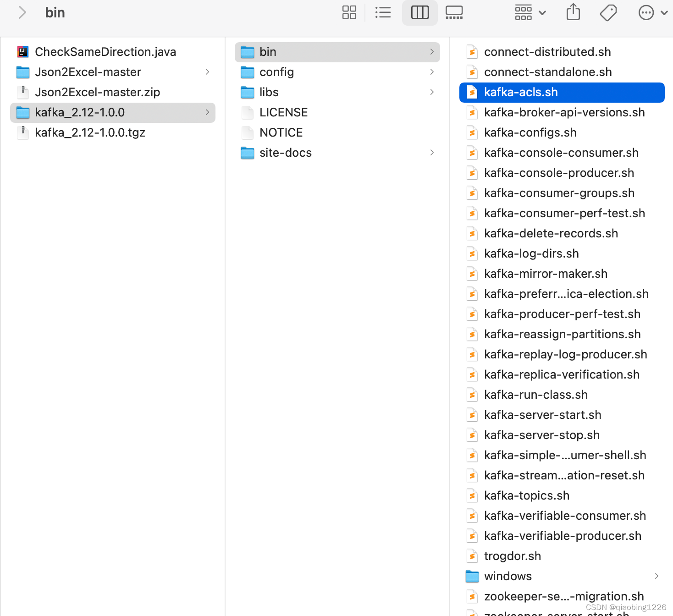Click the kafka-configs.sh script icon
The height and width of the screenshot is (616, 673).
[x=472, y=132]
